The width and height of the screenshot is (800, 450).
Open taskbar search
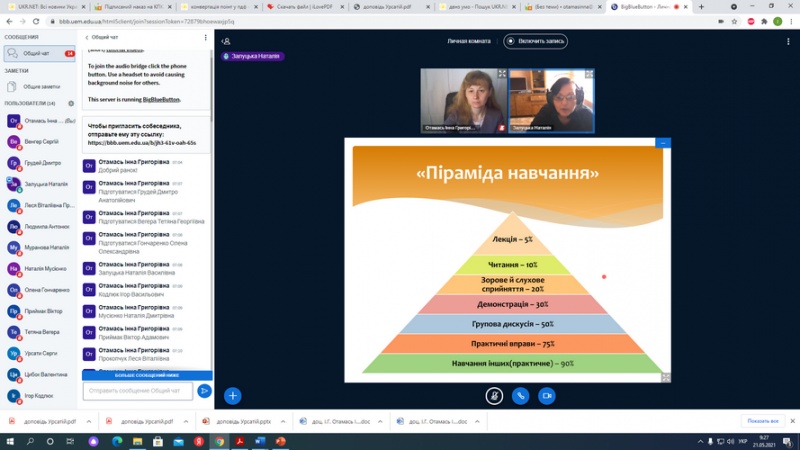pyautogui.click(x=30, y=441)
